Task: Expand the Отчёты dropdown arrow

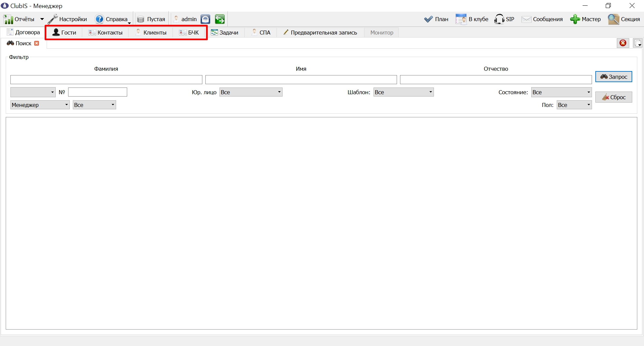Action: coord(42,19)
